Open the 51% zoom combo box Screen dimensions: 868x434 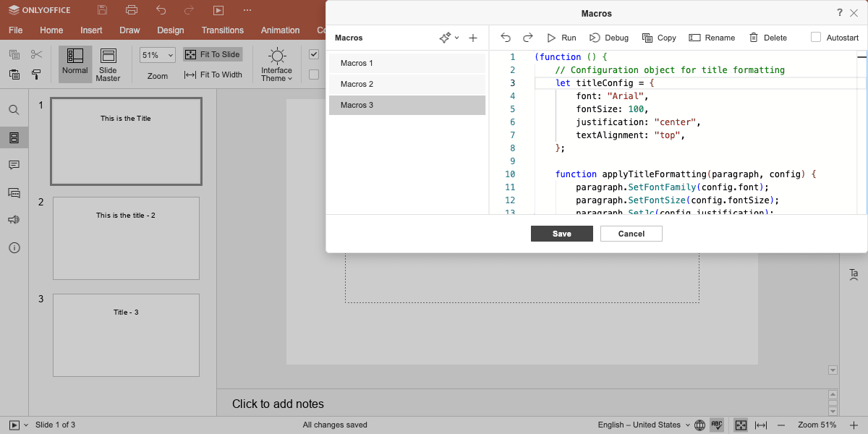pyautogui.click(x=158, y=55)
